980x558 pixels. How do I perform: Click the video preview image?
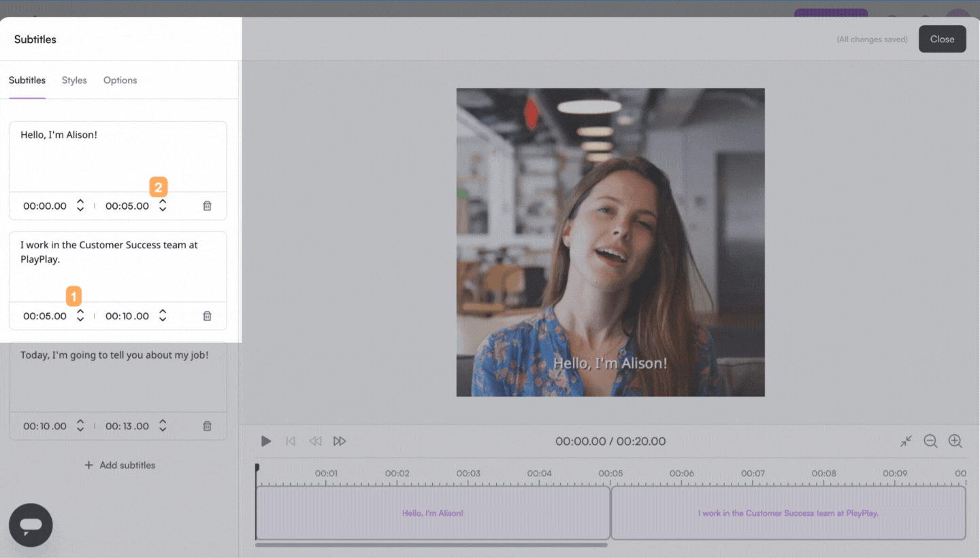(x=610, y=242)
